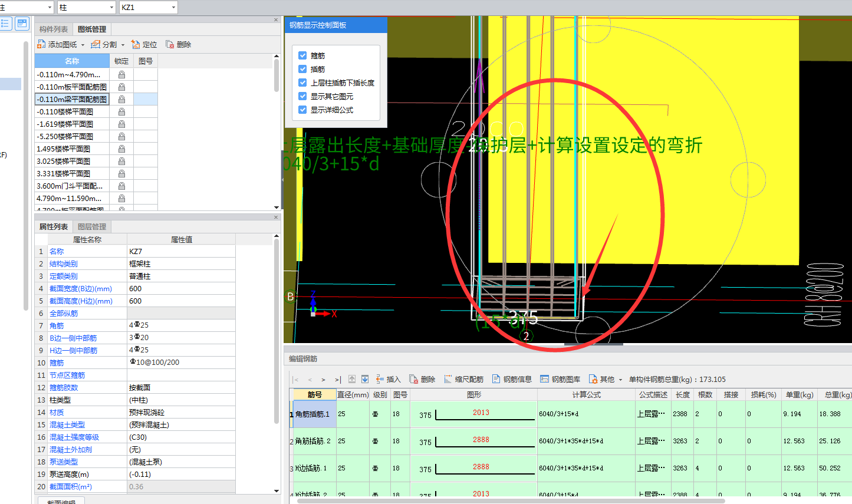Click the panel view icon beside list icon
The height and width of the screenshot is (504, 852).
pos(22,24)
